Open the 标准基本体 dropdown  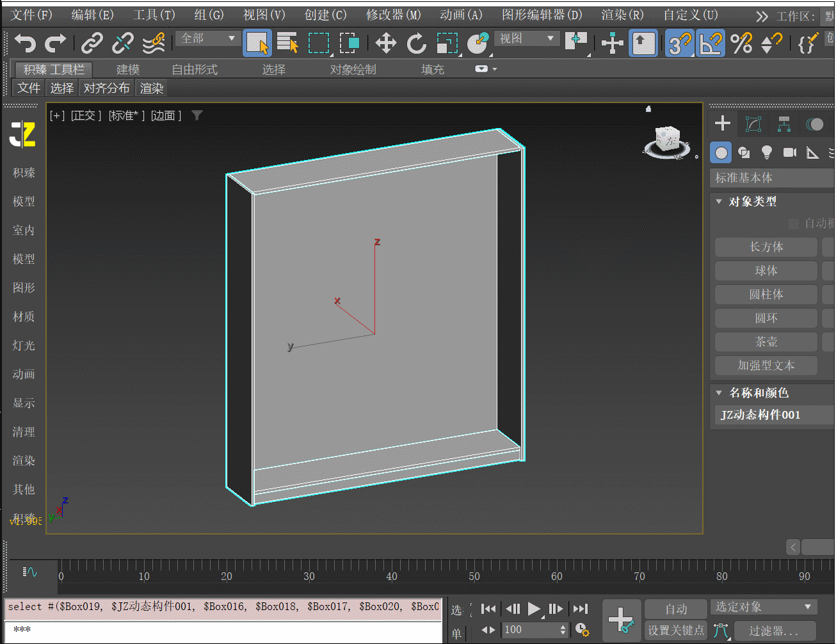773,178
